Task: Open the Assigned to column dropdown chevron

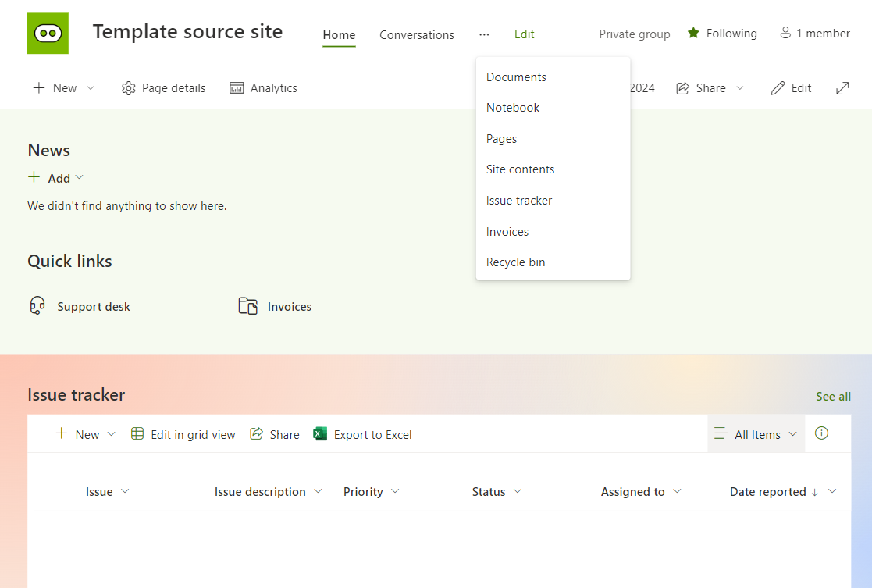Action: pos(678,490)
